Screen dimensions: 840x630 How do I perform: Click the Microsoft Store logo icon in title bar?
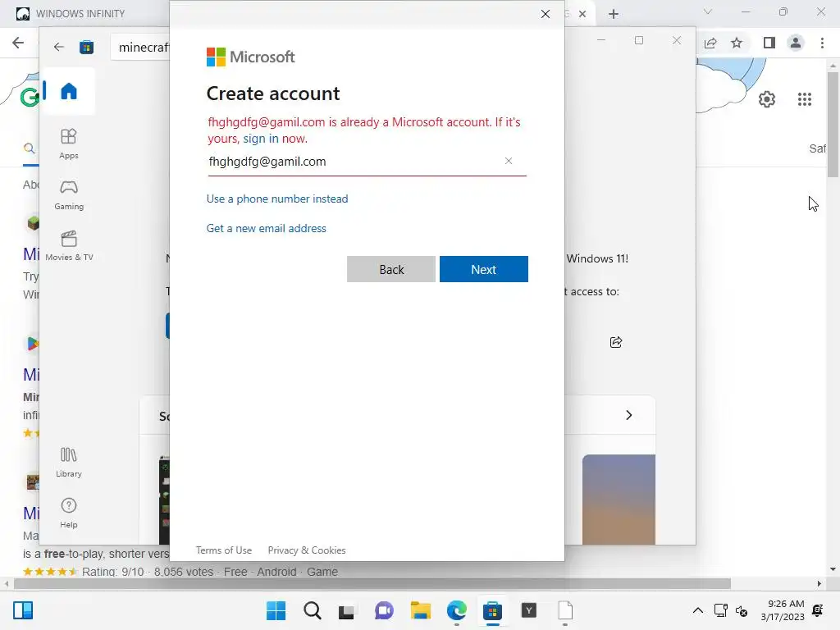click(87, 47)
